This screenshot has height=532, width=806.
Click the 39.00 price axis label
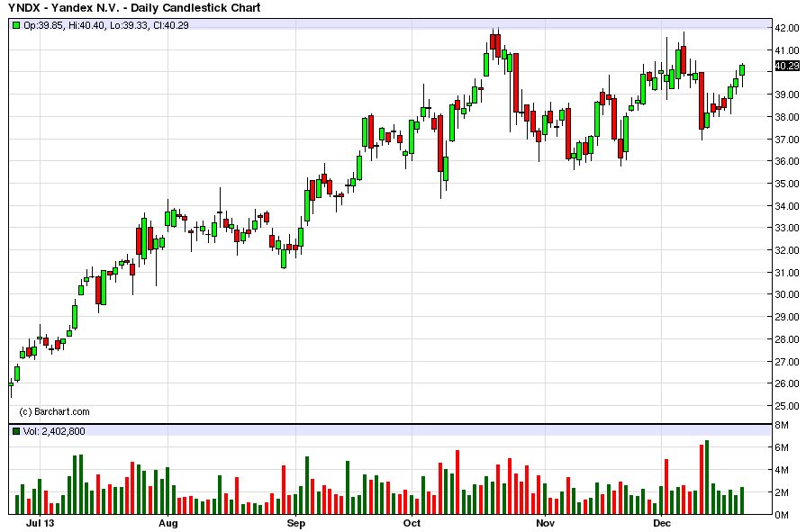pyautogui.click(x=787, y=95)
